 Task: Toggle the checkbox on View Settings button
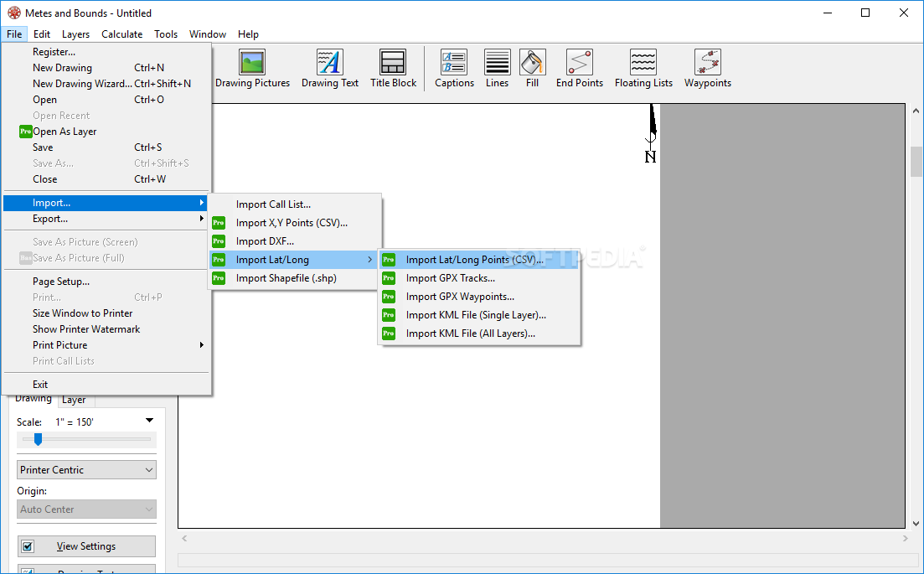click(28, 546)
